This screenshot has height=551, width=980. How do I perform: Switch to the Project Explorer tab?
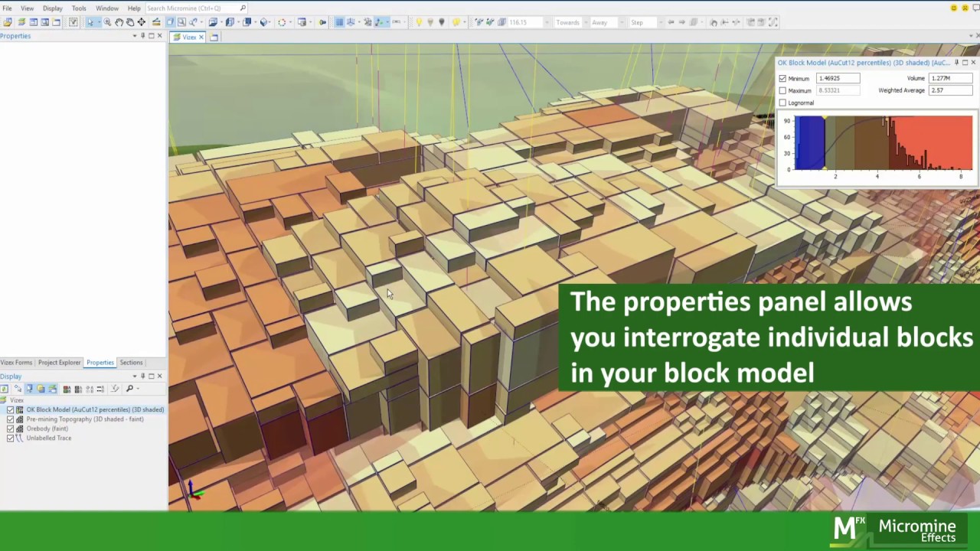59,362
